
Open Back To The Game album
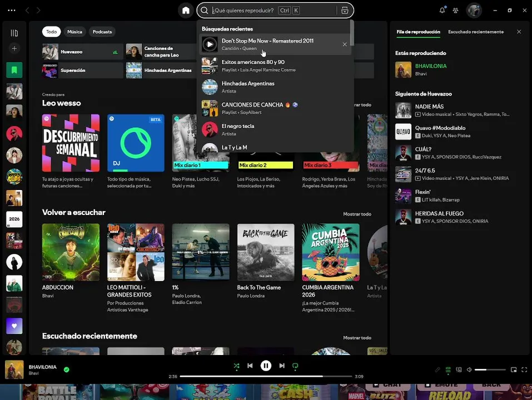coord(266,252)
